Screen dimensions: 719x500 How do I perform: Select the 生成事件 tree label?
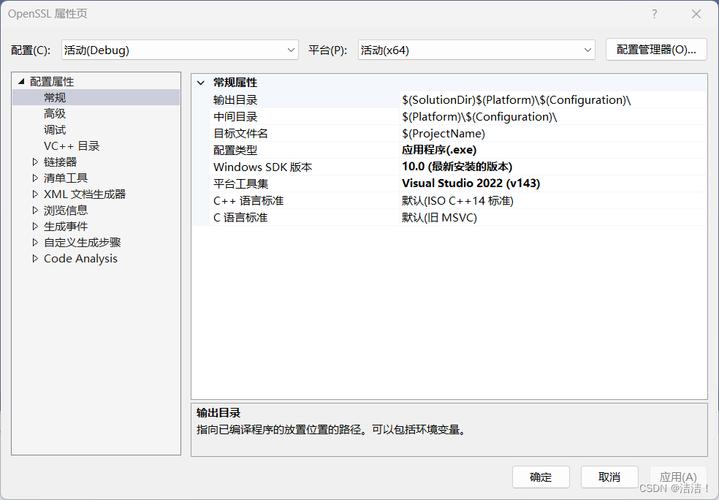pyautogui.click(x=66, y=226)
